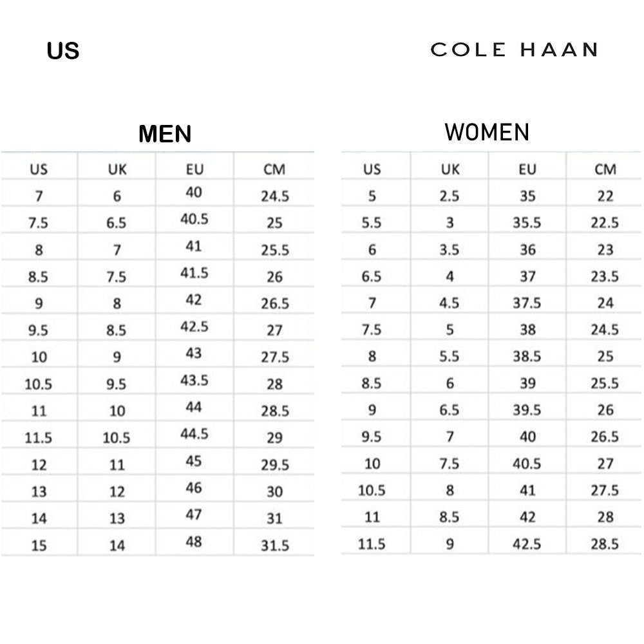Click the EU column header in women's table
This screenshot has height=644, width=644.
point(527,169)
